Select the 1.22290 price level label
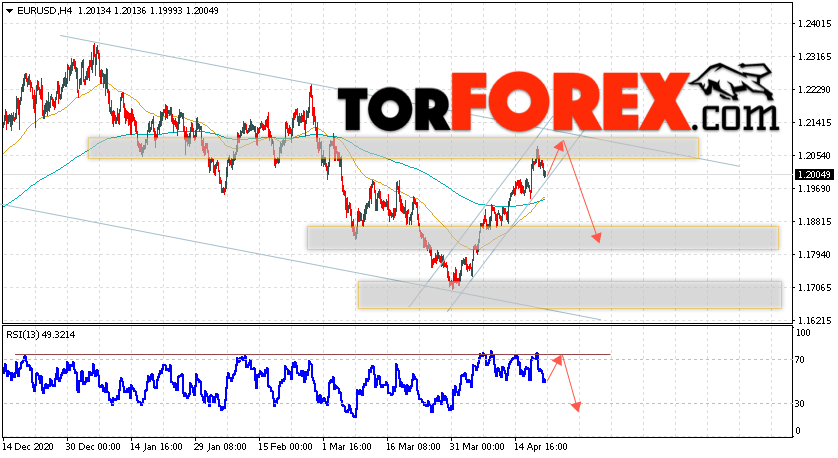 814,90
